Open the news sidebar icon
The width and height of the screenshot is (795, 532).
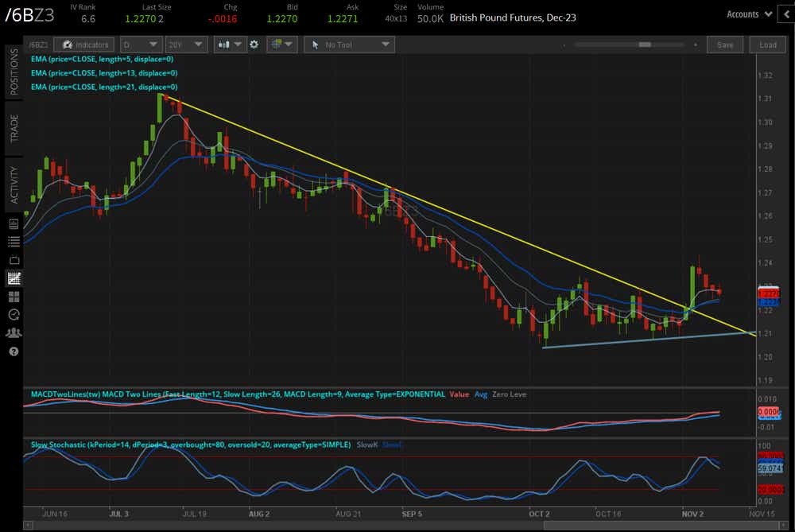pyautogui.click(x=14, y=223)
